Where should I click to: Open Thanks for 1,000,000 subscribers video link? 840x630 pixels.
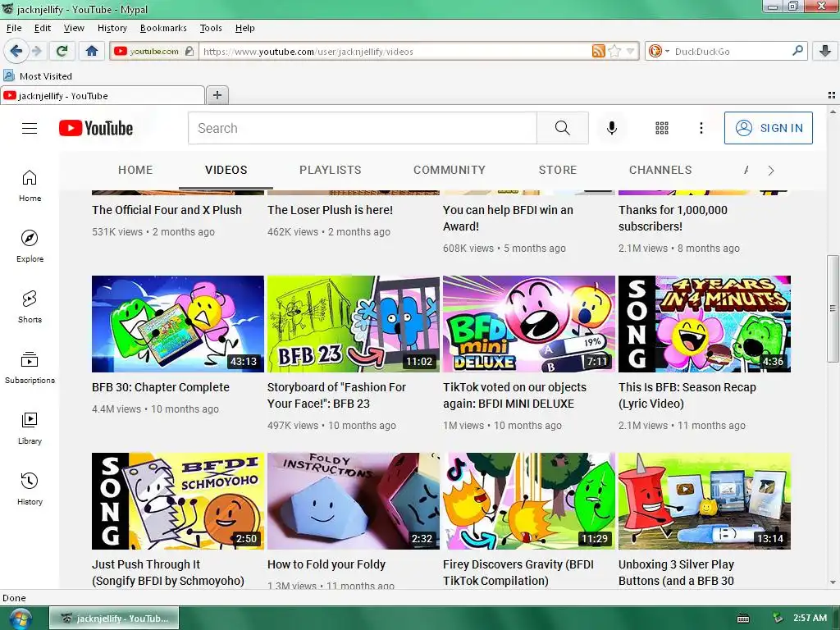(673, 218)
